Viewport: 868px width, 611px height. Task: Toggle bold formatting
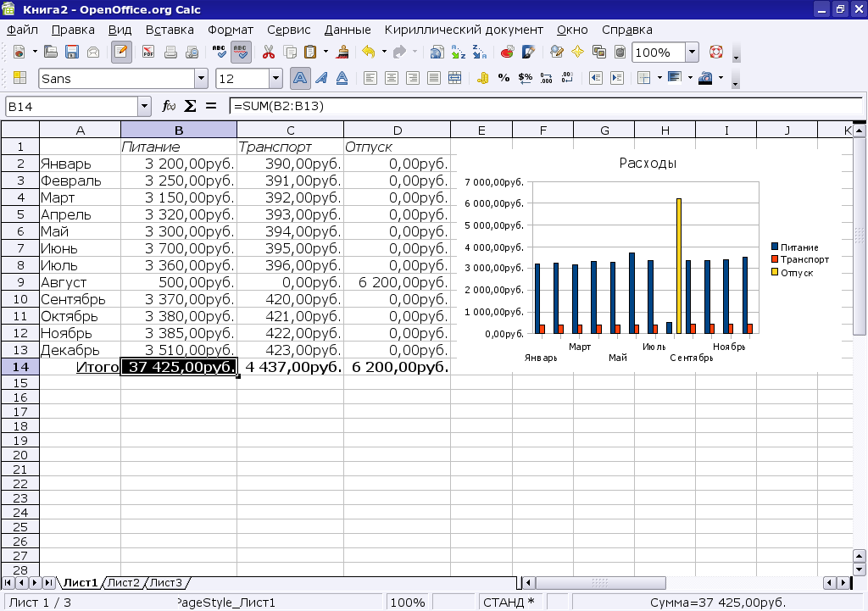tap(300, 79)
